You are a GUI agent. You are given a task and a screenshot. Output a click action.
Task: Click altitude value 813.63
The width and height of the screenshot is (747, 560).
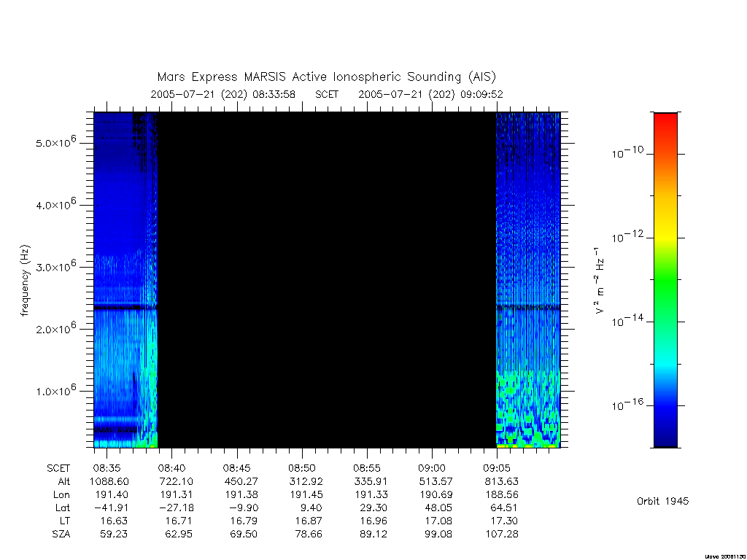click(x=501, y=481)
